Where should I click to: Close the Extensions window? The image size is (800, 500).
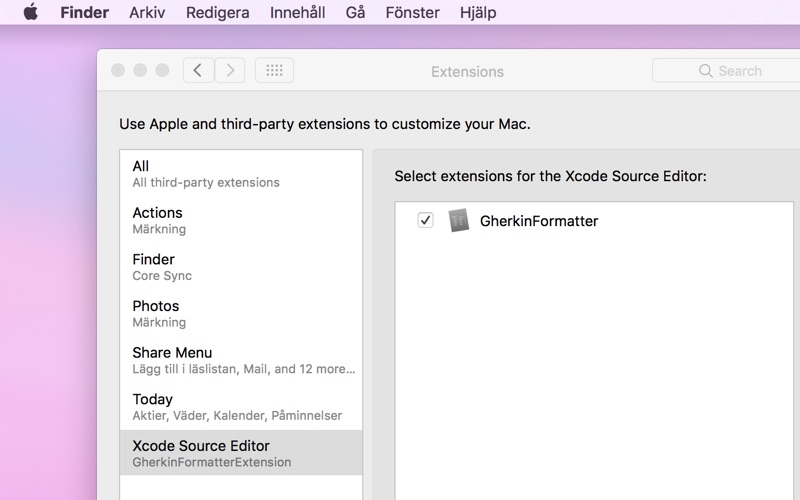(x=118, y=70)
